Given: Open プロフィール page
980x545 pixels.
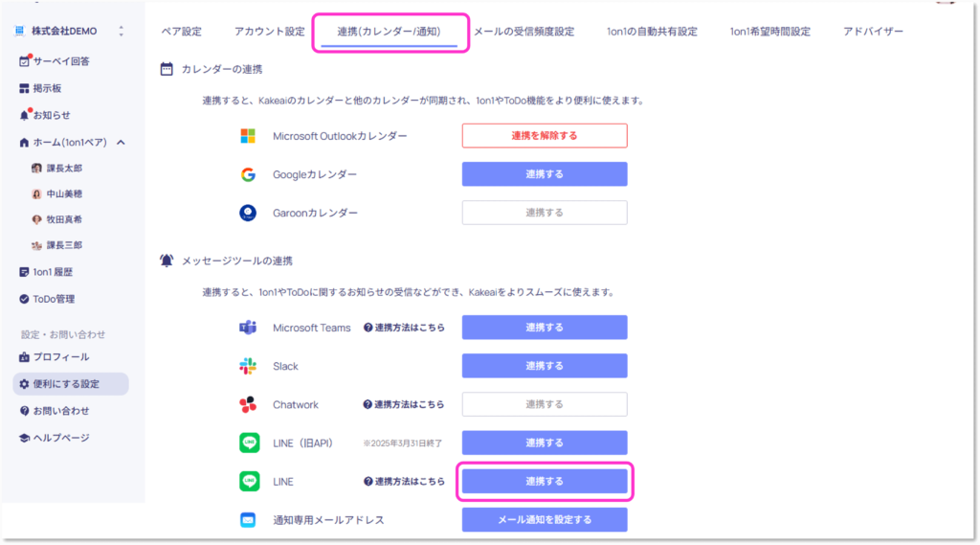Looking at the screenshot, I should (x=61, y=357).
